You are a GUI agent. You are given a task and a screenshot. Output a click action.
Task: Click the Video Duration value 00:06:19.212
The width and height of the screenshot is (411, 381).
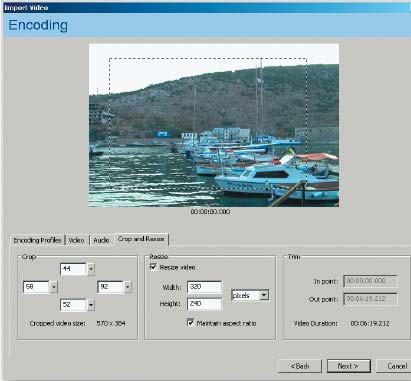click(x=370, y=323)
